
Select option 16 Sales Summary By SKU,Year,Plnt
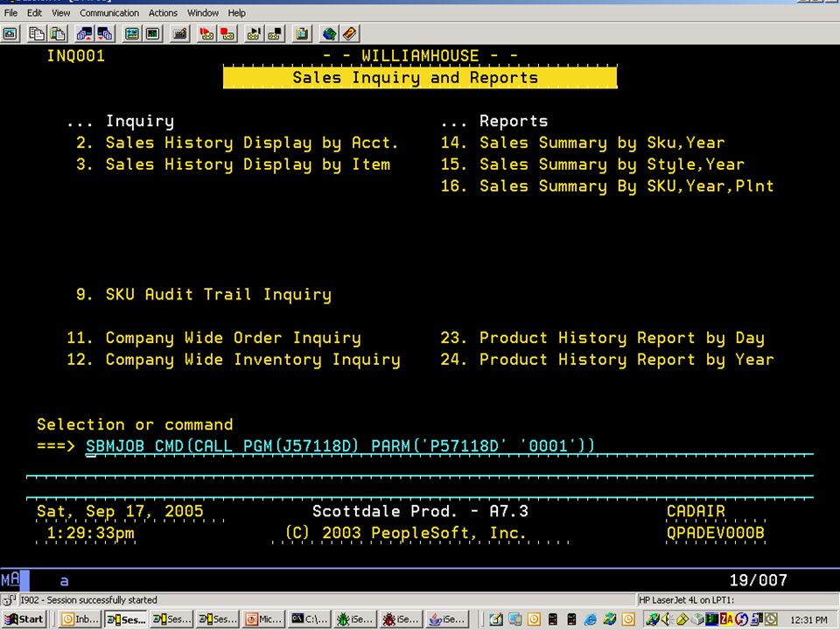pos(607,186)
